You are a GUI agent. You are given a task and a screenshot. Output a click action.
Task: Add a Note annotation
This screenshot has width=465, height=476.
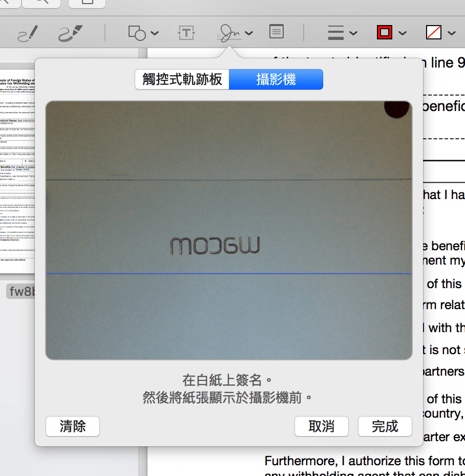click(x=277, y=32)
